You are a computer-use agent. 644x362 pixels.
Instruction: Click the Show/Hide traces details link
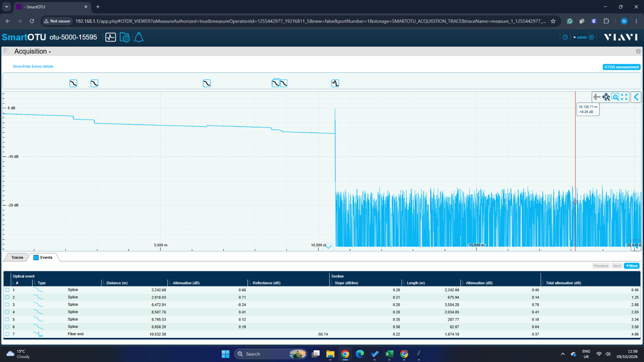[33, 67]
